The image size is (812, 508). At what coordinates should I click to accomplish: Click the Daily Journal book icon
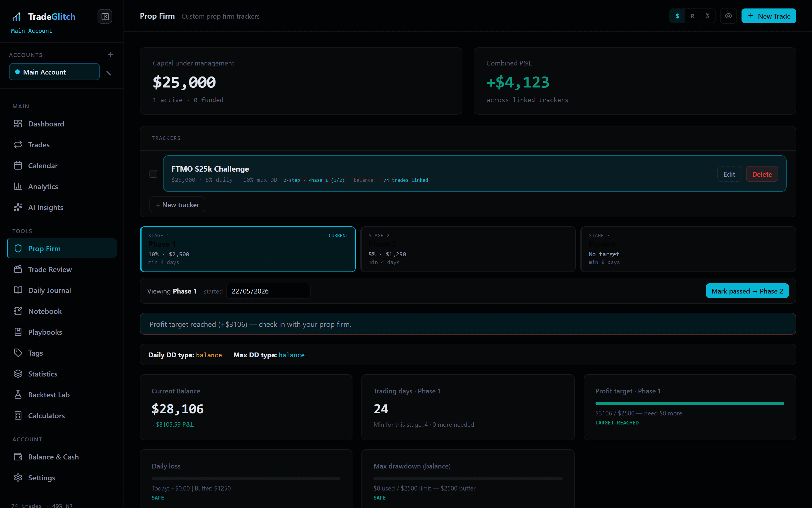click(18, 290)
